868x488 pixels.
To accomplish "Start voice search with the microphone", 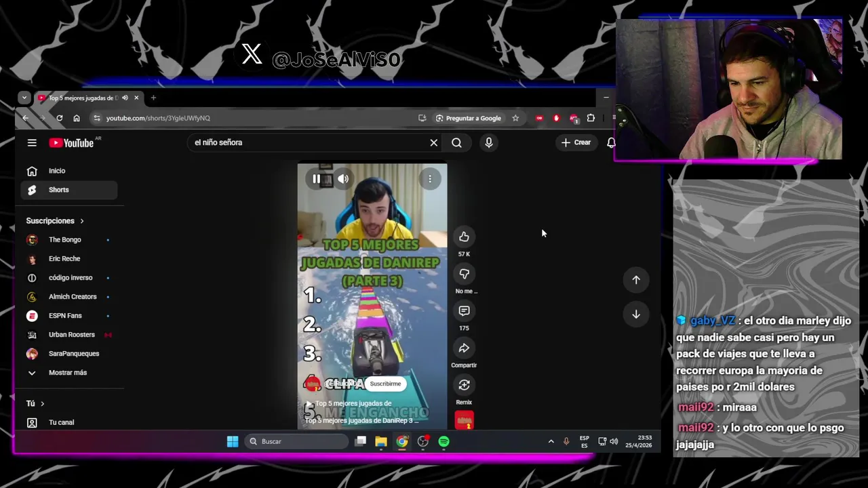I will tap(489, 142).
